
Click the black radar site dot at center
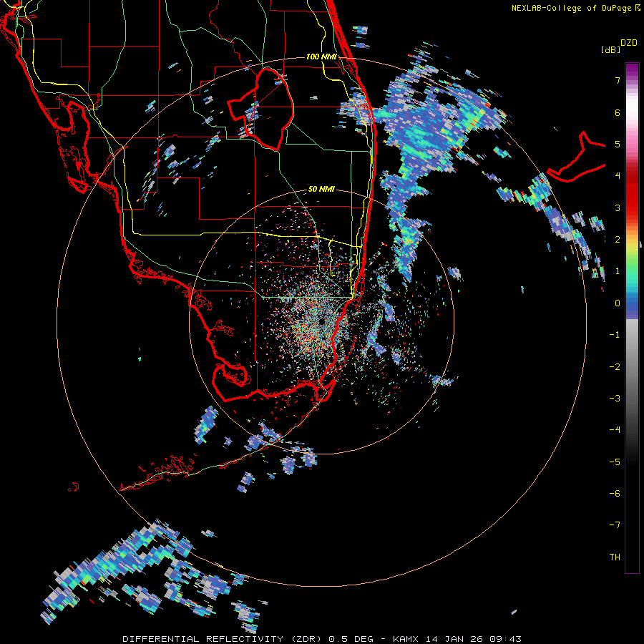[321, 321]
